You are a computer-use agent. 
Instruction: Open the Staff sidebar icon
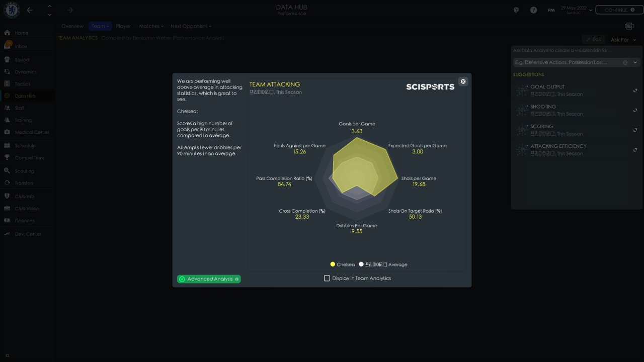pos(7,108)
